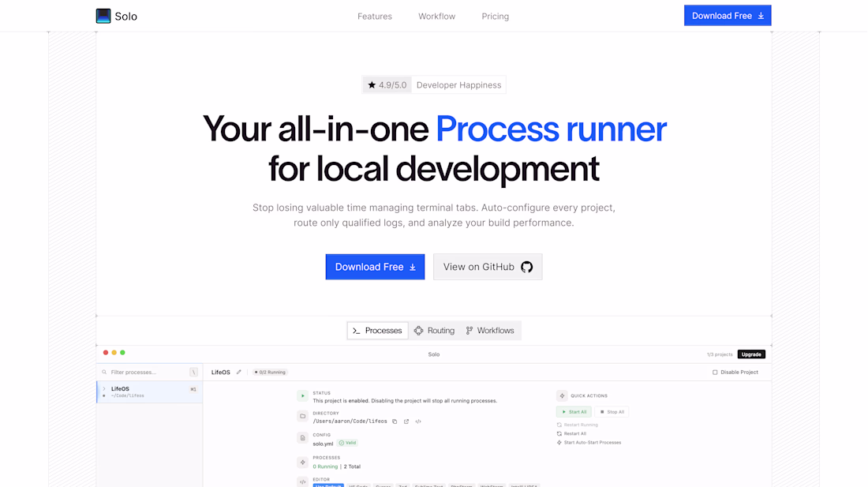Click the Restart Running action
Viewport: 868px width, 487px height.
click(x=578, y=425)
